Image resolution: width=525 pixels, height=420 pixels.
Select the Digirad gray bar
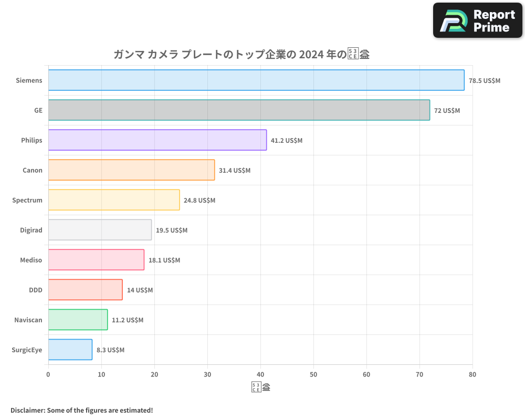pyautogui.click(x=100, y=230)
